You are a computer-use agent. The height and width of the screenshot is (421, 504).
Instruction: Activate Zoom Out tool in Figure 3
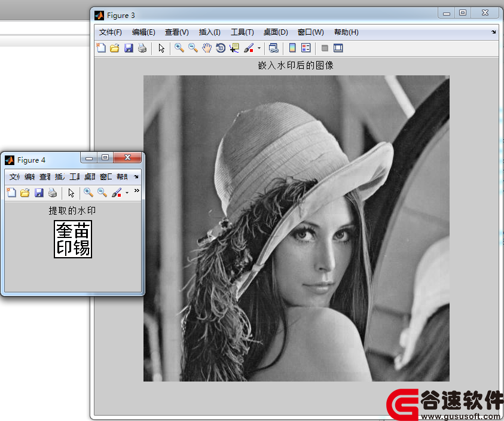(x=193, y=48)
